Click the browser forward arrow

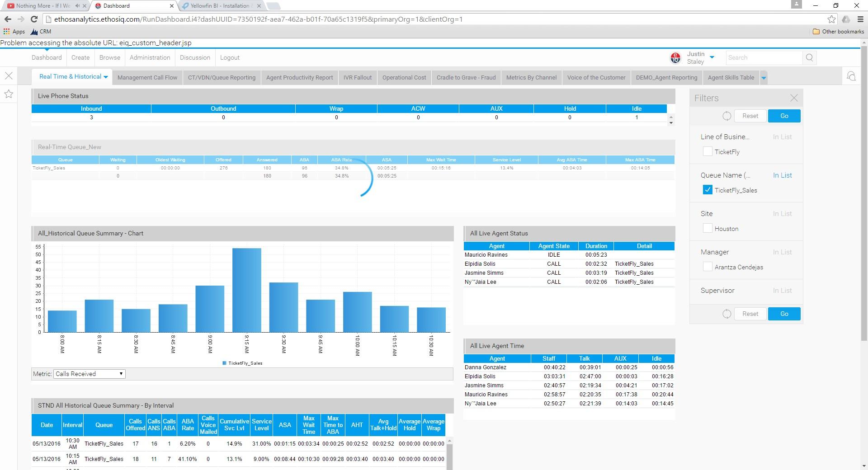point(21,19)
